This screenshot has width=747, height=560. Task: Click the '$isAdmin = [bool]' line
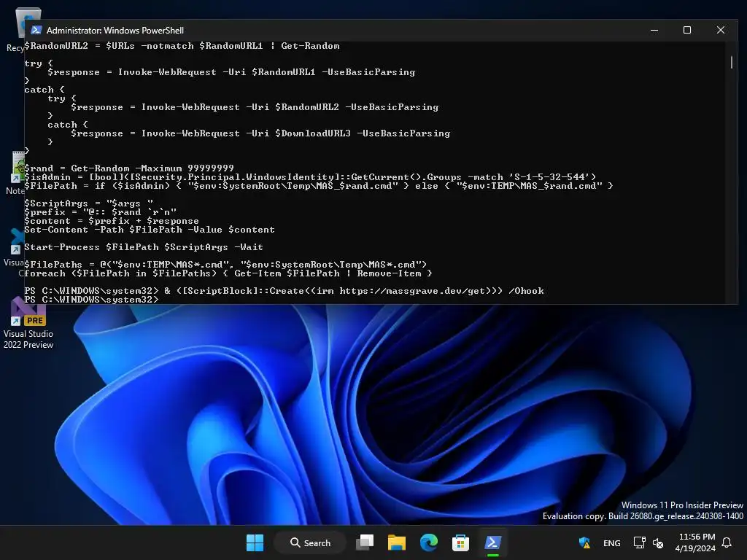coord(309,177)
